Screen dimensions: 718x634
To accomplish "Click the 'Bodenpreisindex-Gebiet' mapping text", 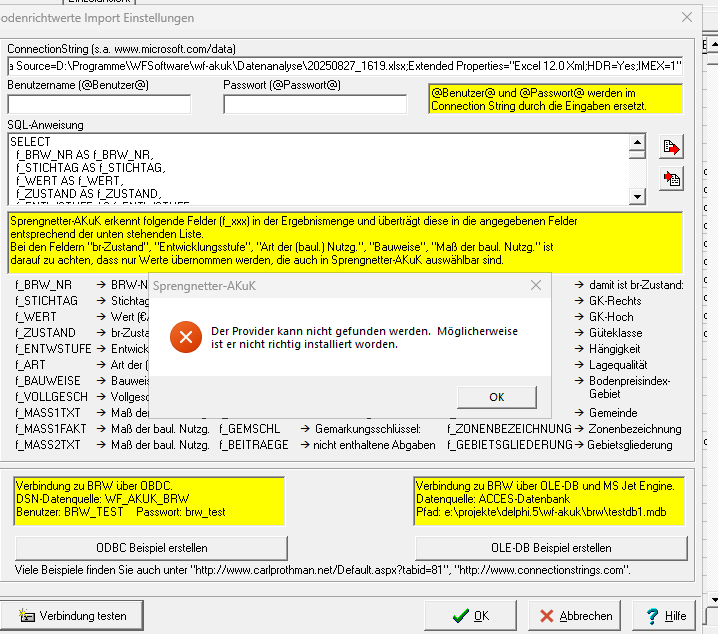I will (630, 387).
